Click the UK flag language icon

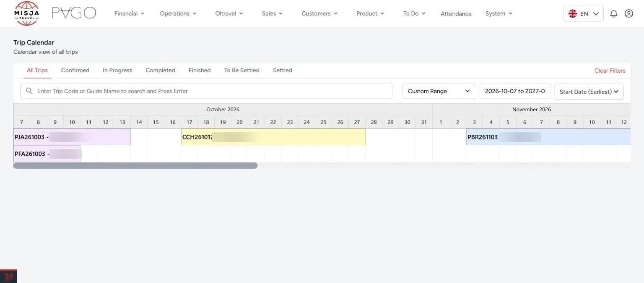(572, 13)
